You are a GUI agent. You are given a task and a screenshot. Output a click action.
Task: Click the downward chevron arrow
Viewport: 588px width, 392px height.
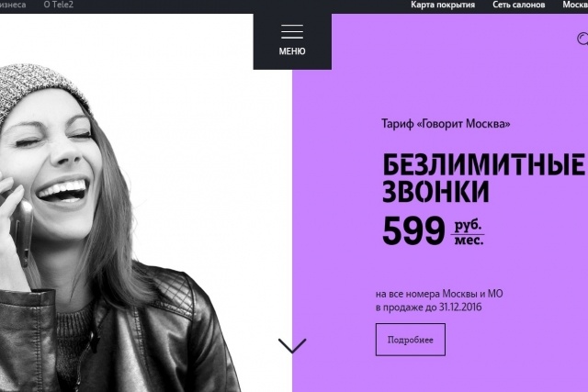[292, 345]
